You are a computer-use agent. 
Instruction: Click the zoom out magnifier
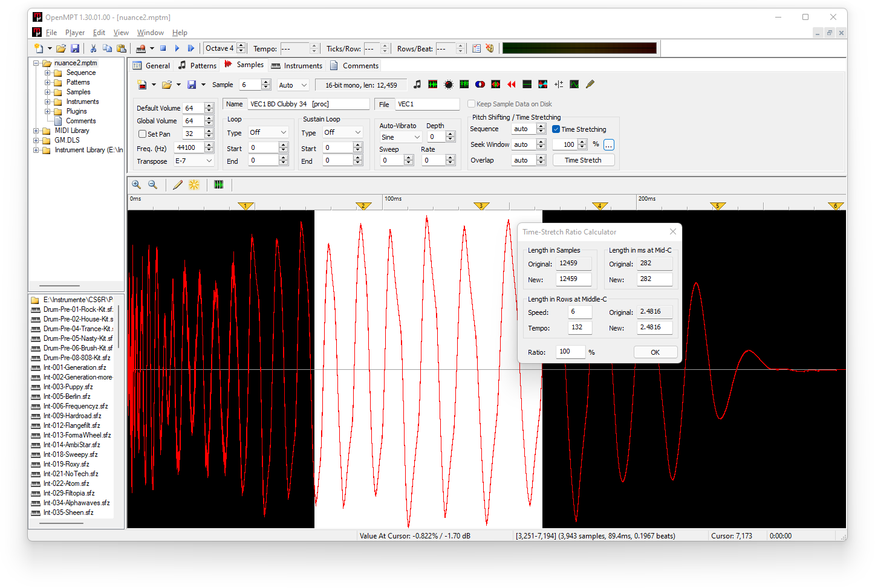point(153,185)
